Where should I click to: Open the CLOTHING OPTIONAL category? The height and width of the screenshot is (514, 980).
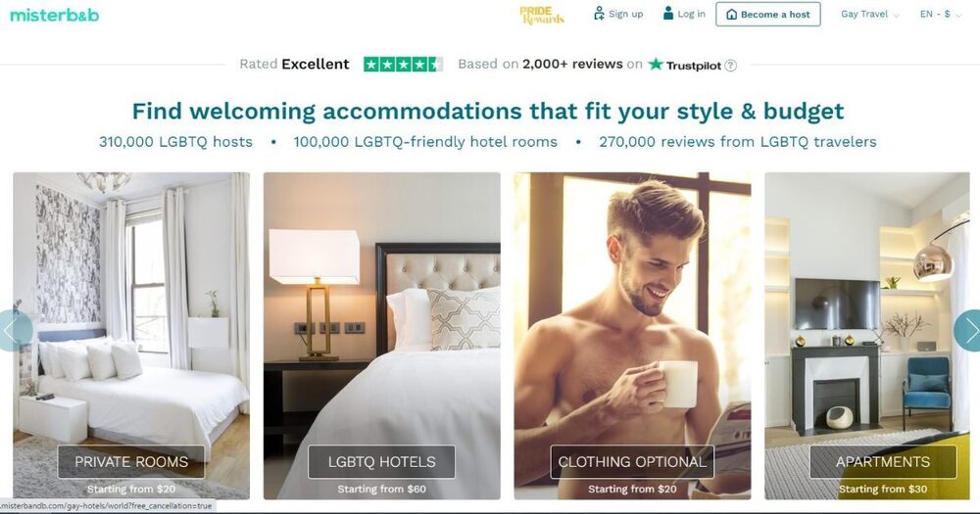coord(632,461)
